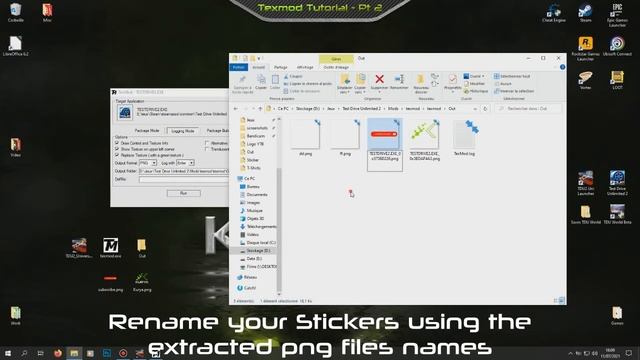Viewport: 640px width, 360px height.
Task: Click the Propriétés icon in ribbon
Action: (x=452, y=79)
